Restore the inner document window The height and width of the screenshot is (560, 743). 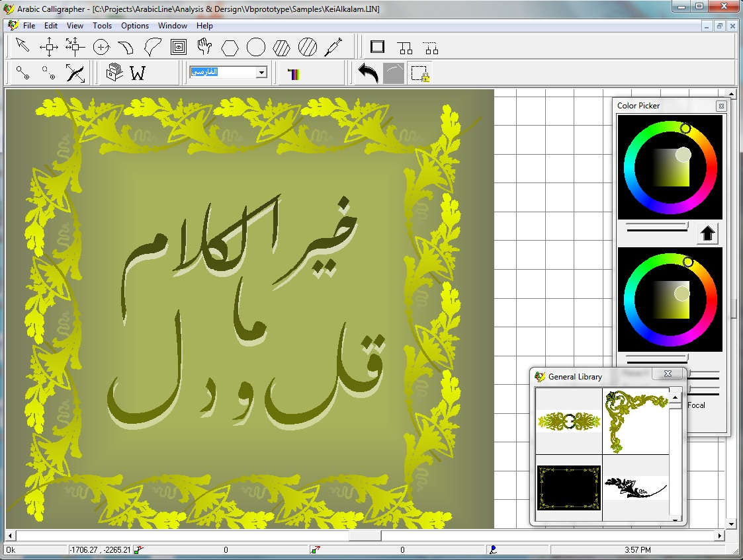719,26
